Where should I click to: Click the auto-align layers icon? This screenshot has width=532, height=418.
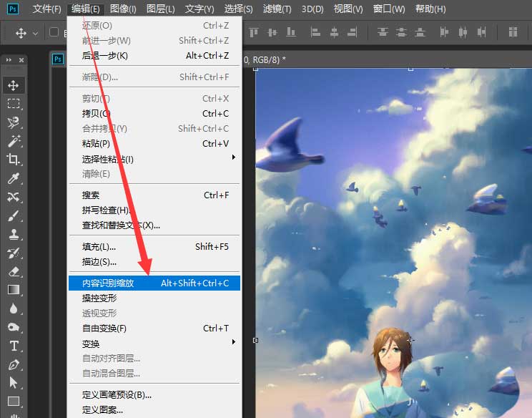pos(513,32)
